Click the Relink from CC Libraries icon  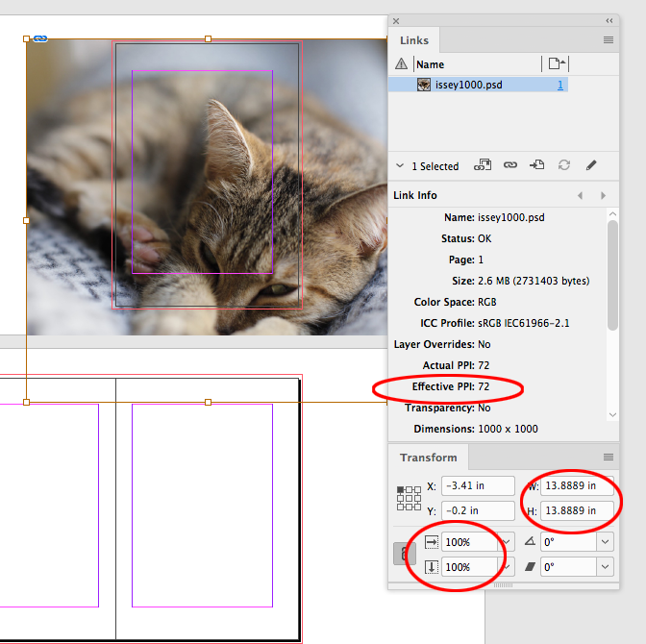483,165
